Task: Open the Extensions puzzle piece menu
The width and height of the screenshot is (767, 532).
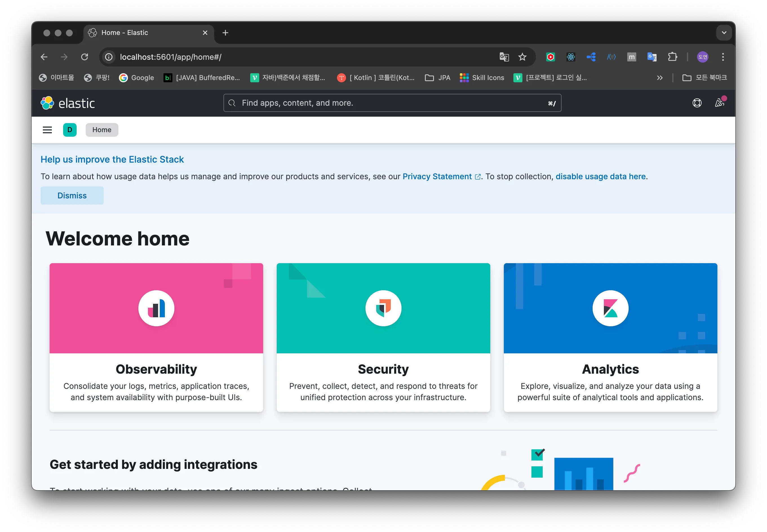Action: [x=673, y=57]
